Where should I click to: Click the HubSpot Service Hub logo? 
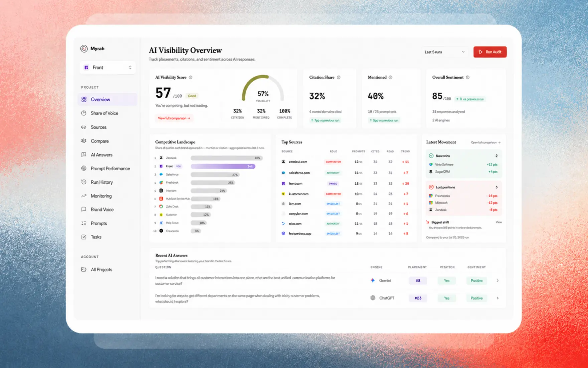(161, 199)
